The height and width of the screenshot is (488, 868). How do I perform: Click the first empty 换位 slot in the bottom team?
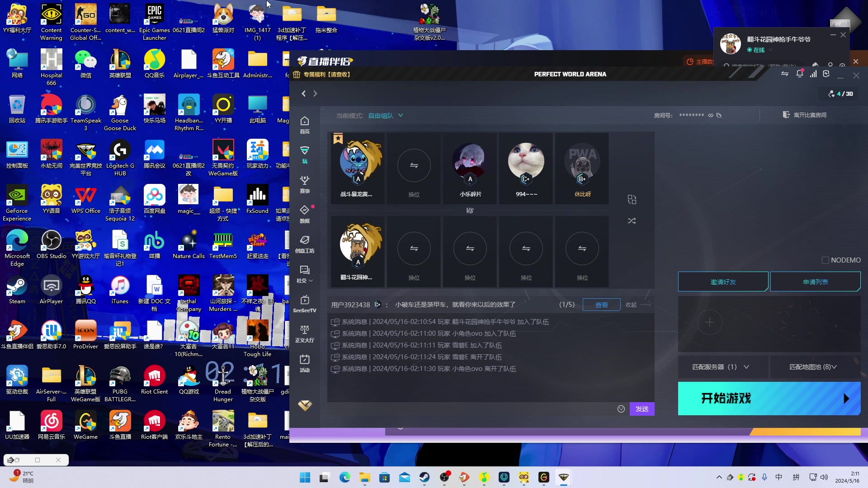(x=414, y=251)
